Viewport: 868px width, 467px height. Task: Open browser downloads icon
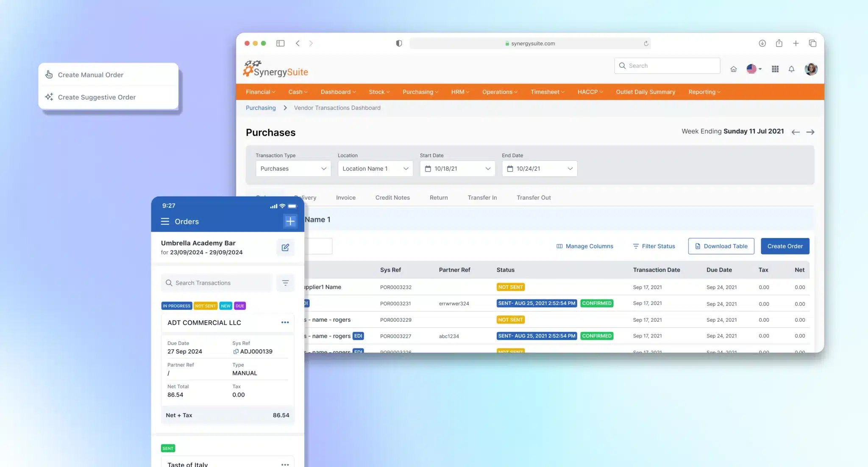tap(762, 43)
